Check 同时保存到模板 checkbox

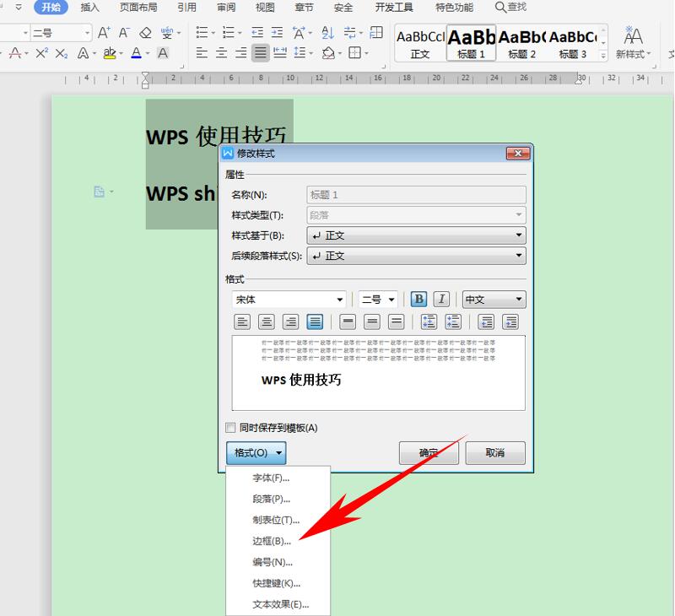(230, 428)
